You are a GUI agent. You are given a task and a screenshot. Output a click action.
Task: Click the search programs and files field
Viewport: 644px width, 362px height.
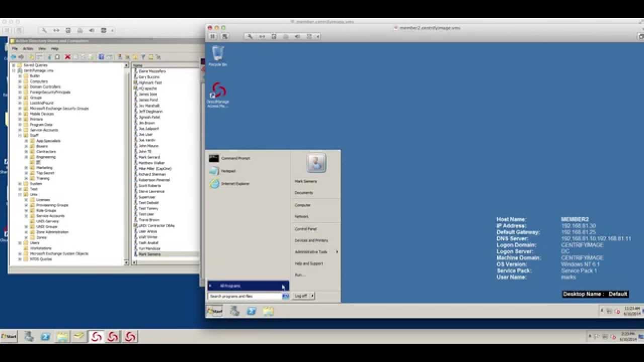coord(245,296)
